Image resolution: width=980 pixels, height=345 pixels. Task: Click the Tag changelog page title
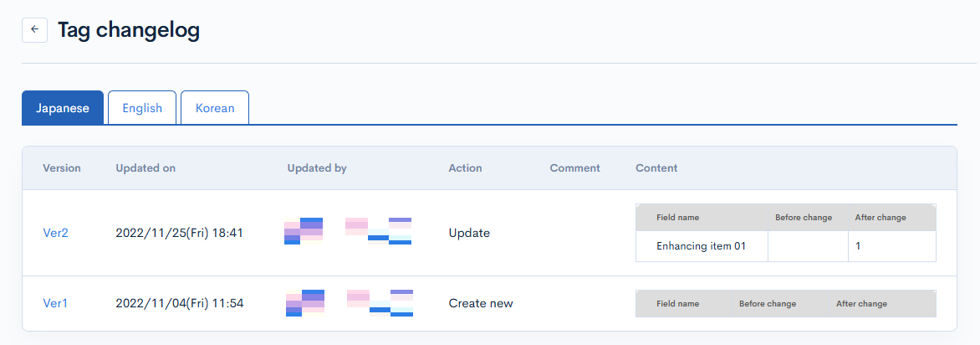tap(129, 29)
